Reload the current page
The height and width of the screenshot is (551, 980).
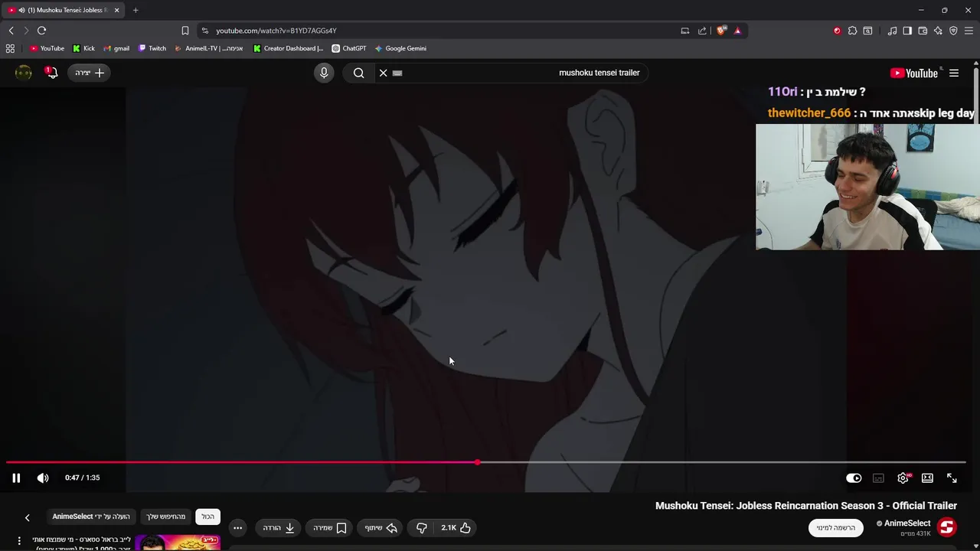pyautogui.click(x=41, y=31)
